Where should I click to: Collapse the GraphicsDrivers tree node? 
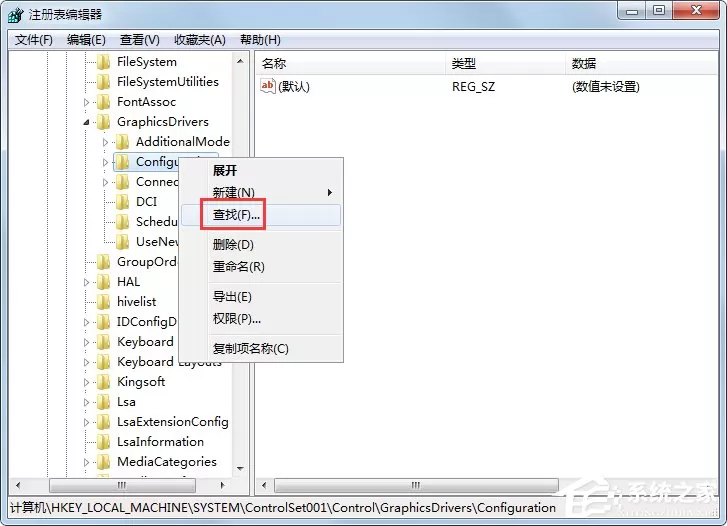86,122
